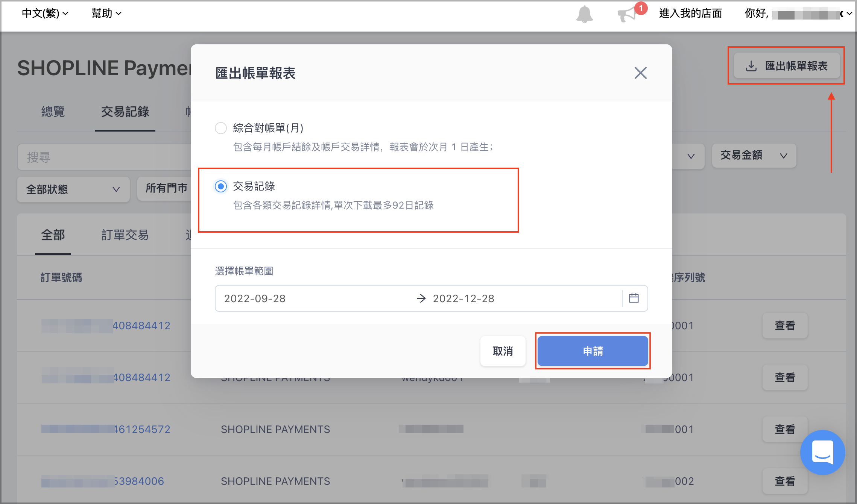Click 查看 for the first 408484412 order
857x504 pixels.
coord(785,325)
